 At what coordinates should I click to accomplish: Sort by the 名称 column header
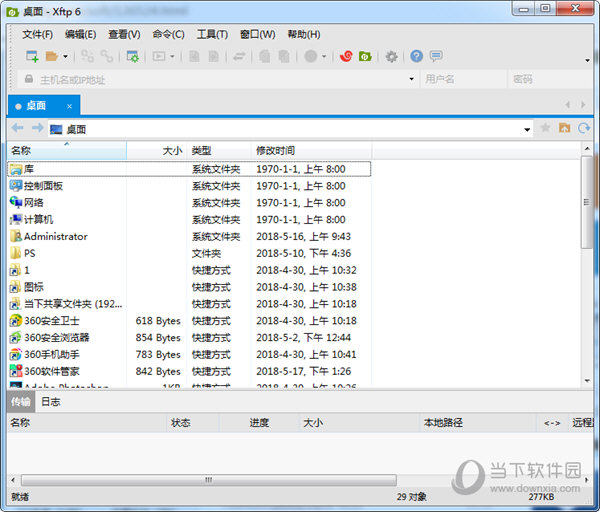click(67, 150)
